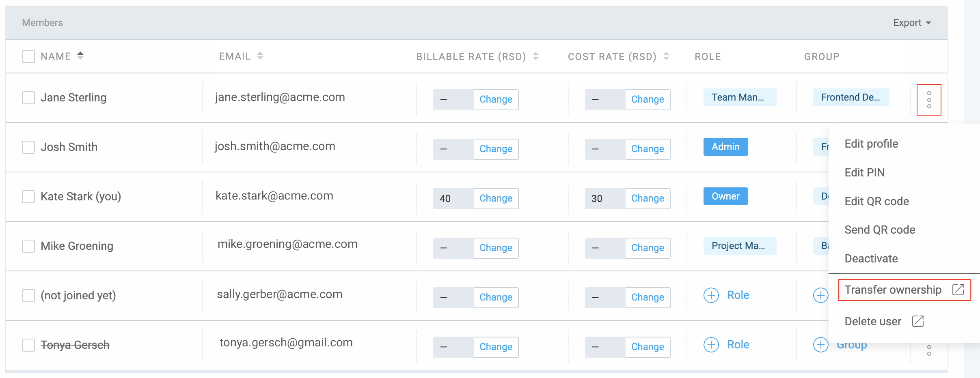Screen dimensions: 980x378
Task: Sort members by Name column arrows
Action: 80,56
